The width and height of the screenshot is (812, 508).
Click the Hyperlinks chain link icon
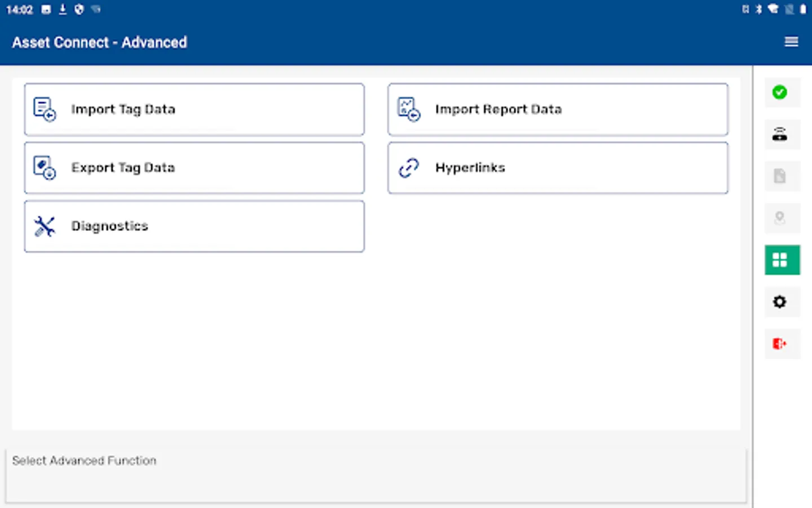click(x=409, y=168)
